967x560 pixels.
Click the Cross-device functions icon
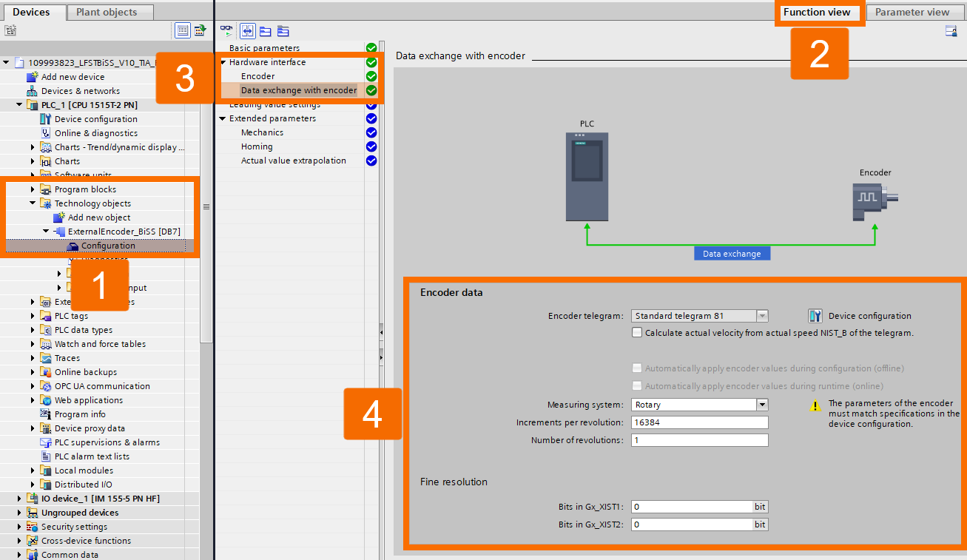(x=33, y=541)
